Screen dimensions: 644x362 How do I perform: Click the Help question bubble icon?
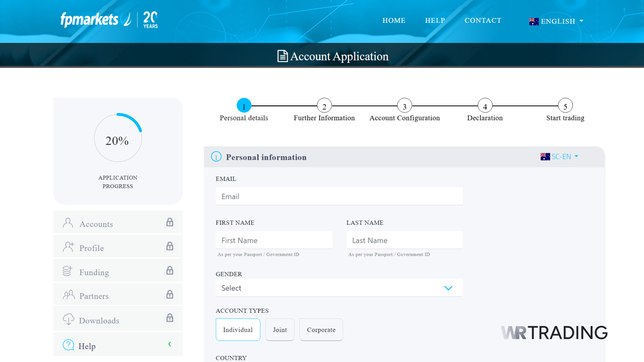68,345
